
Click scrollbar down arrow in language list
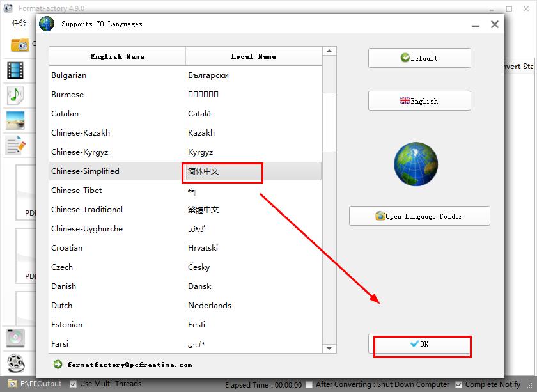click(329, 349)
